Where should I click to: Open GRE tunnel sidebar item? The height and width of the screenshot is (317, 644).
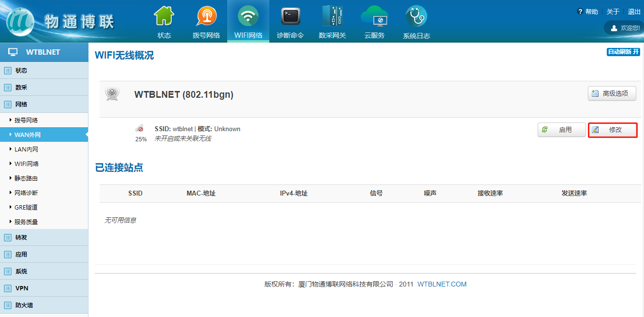coord(26,207)
